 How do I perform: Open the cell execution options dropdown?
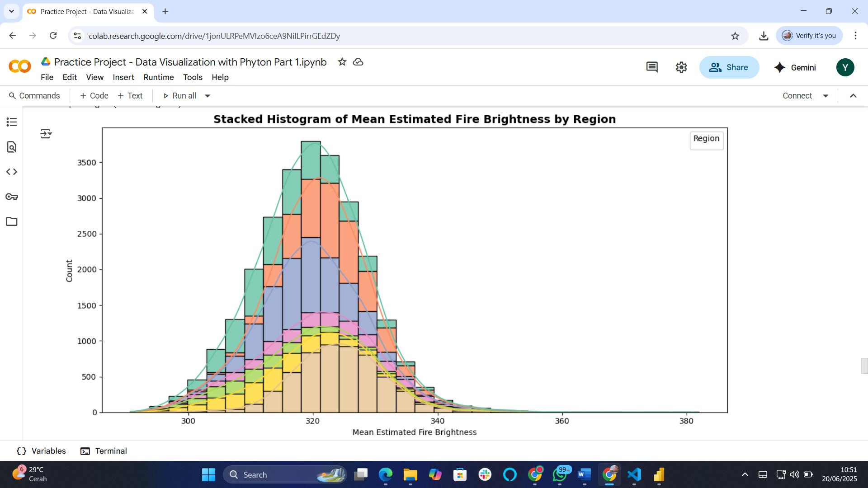pyautogui.click(x=46, y=133)
